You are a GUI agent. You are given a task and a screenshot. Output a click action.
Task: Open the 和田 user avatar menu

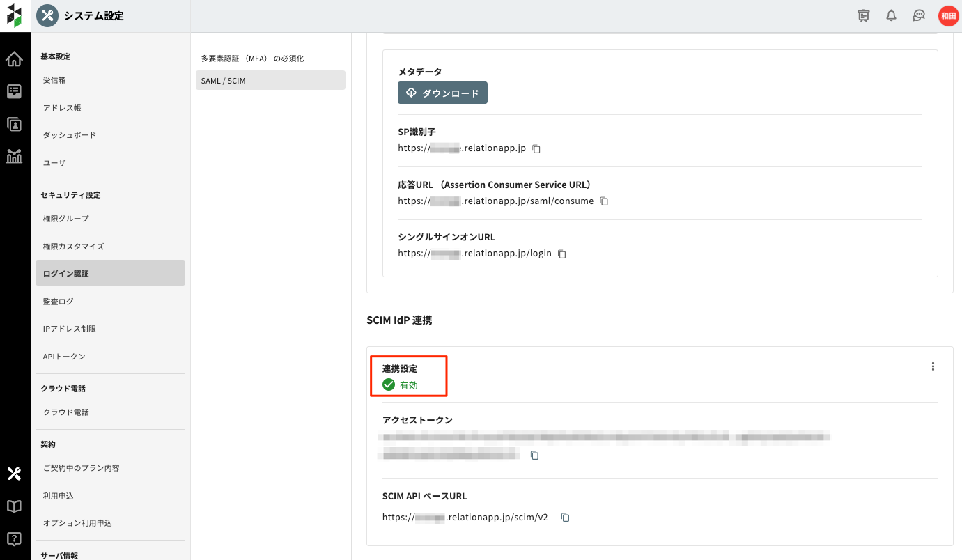[947, 15]
